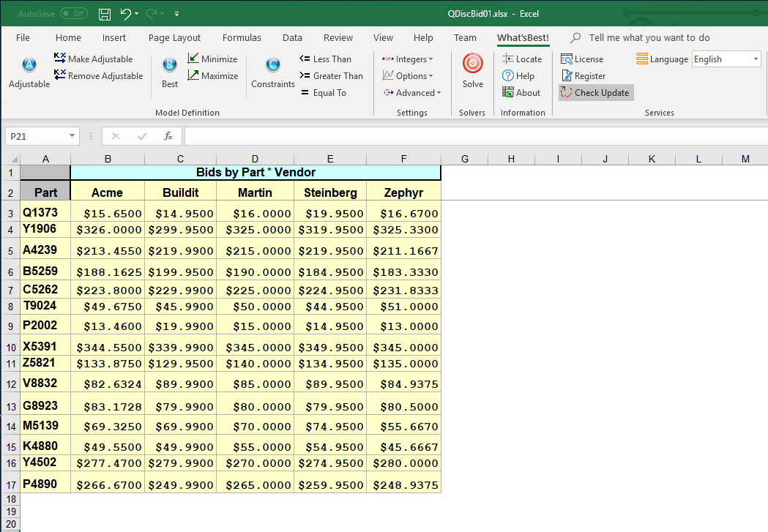Choose the Minimize objective icon
Image resolution: width=768 pixels, height=532 pixels.
pyautogui.click(x=193, y=59)
